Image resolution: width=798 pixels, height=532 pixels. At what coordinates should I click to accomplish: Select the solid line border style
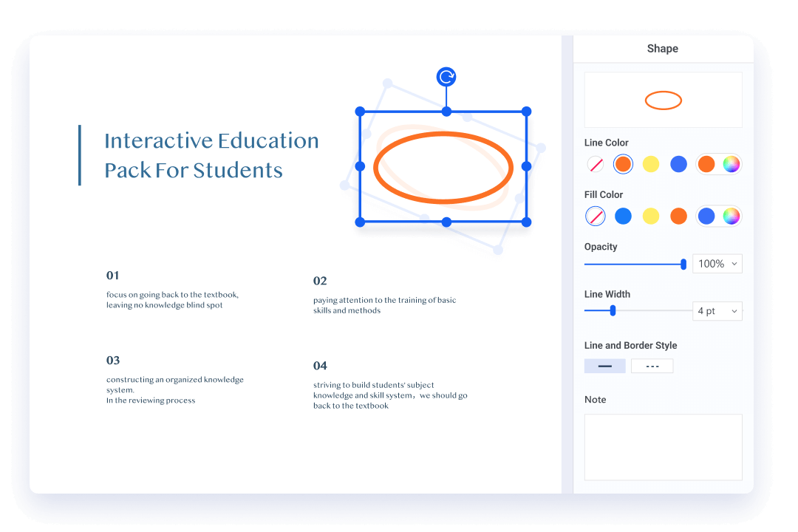(604, 366)
